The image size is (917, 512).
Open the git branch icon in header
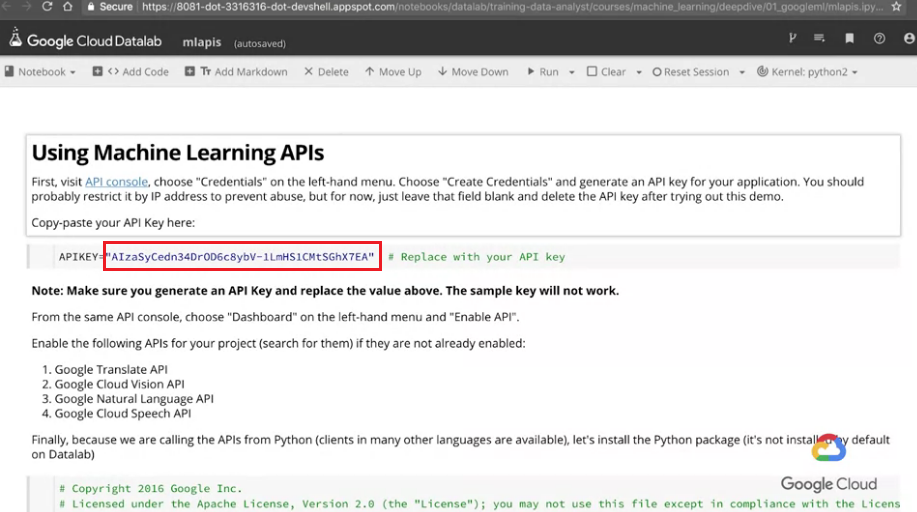[x=792, y=38]
